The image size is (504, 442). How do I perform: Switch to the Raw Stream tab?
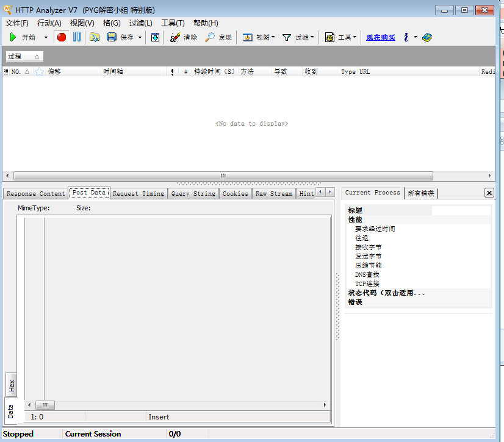[274, 194]
